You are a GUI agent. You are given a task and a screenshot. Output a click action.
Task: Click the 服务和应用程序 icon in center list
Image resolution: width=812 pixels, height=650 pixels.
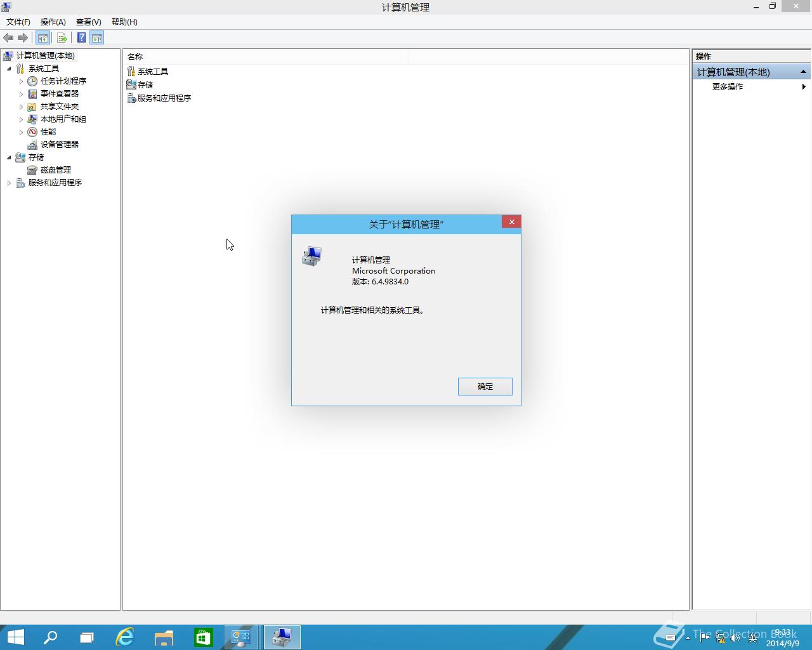pos(131,98)
